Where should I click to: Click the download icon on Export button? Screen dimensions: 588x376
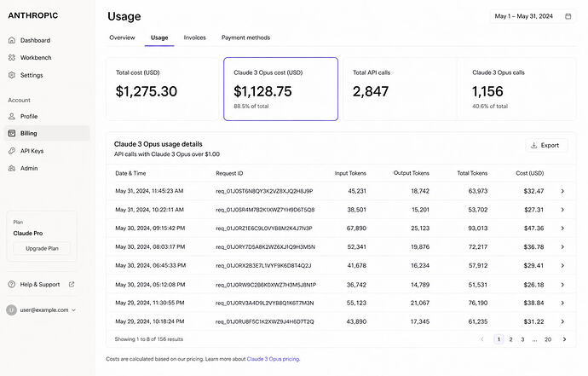tap(533, 145)
